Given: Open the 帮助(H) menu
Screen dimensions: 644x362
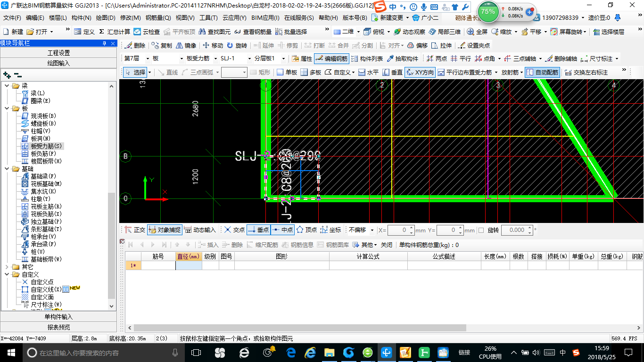Looking at the screenshot, I should pyautogui.click(x=329, y=18).
